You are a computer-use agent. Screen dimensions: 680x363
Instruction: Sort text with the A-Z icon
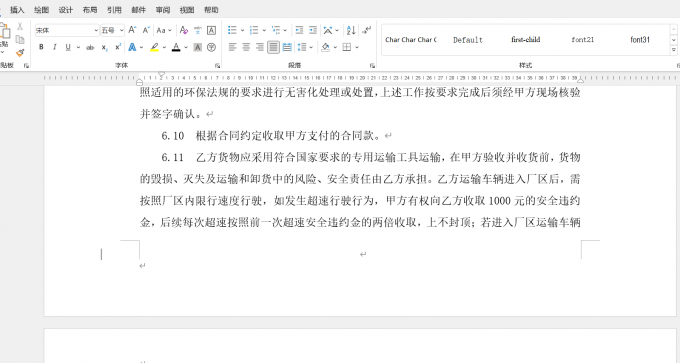(x=351, y=30)
